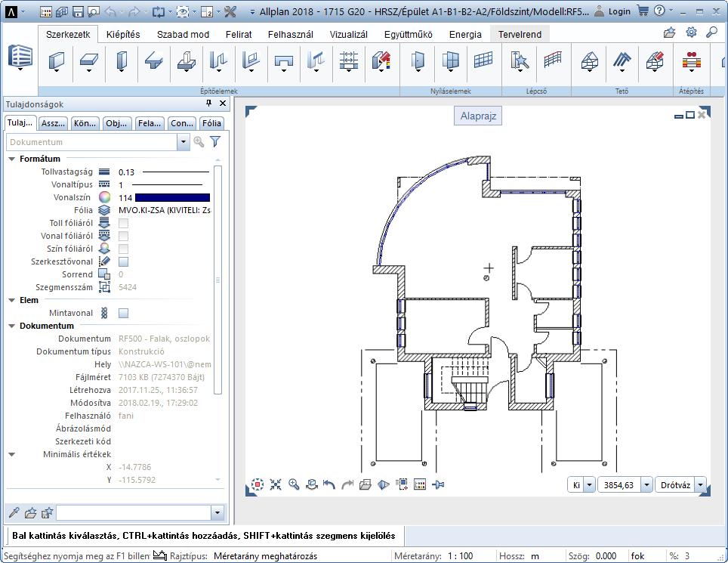
Task: Click the pushpin icon in viewport toolbar
Action: tap(438, 485)
